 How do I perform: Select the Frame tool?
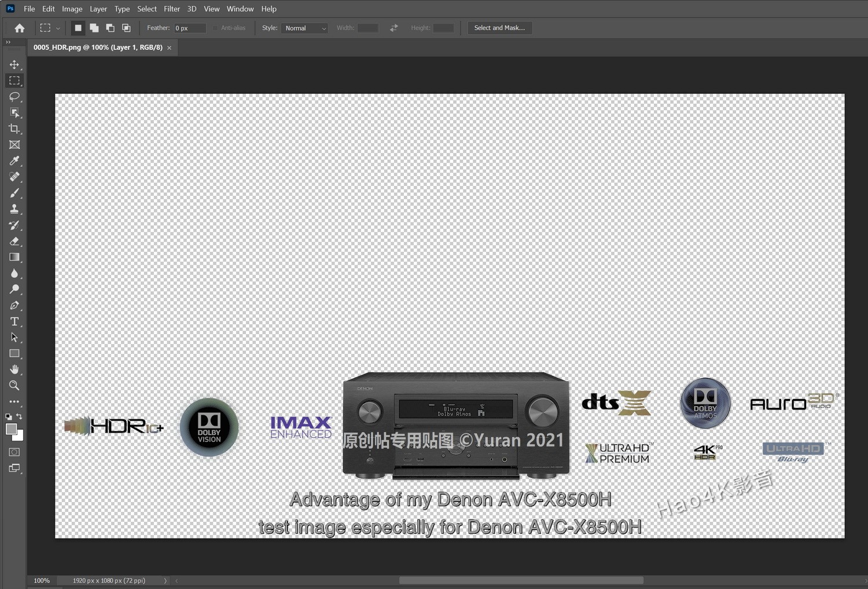click(14, 145)
